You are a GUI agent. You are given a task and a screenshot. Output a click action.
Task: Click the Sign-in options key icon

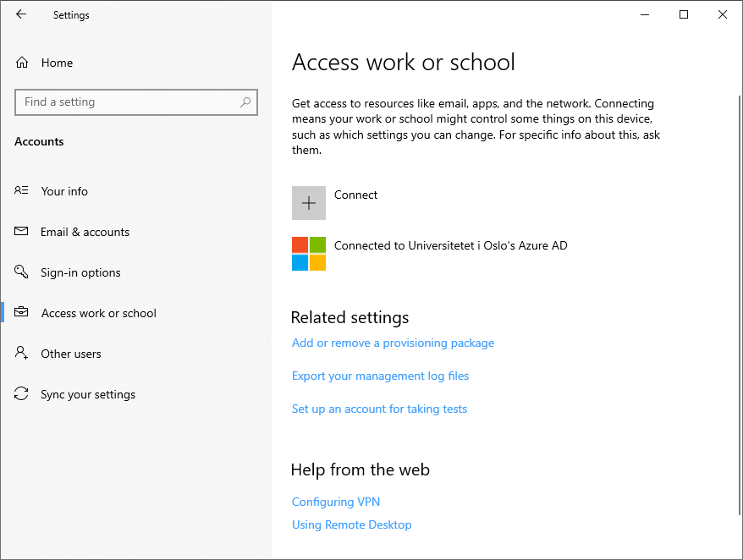[21, 272]
